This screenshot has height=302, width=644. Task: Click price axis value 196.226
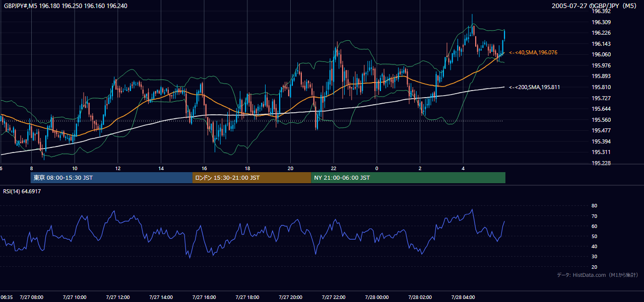[x=601, y=33]
